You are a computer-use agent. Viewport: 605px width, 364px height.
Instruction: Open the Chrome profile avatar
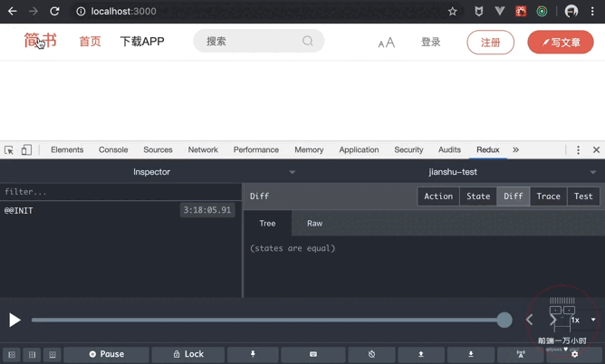point(571,11)
